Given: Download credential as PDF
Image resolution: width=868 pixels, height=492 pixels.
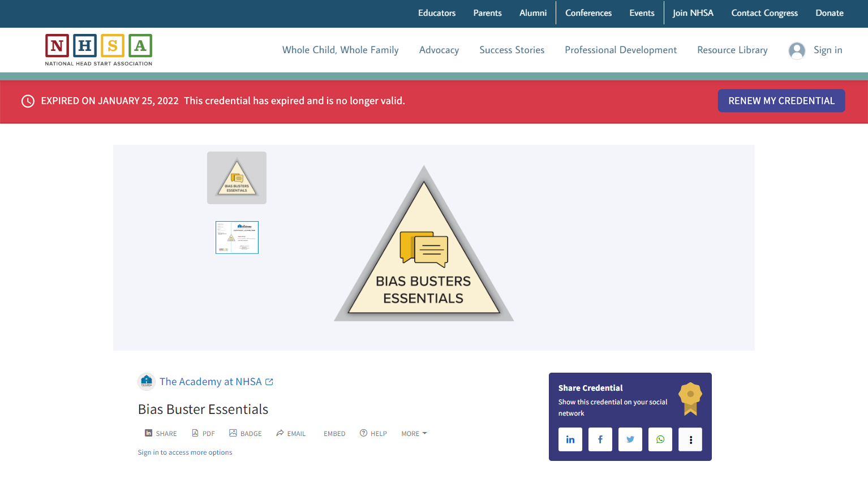Looking at the screenshot, I should [203, 433].
